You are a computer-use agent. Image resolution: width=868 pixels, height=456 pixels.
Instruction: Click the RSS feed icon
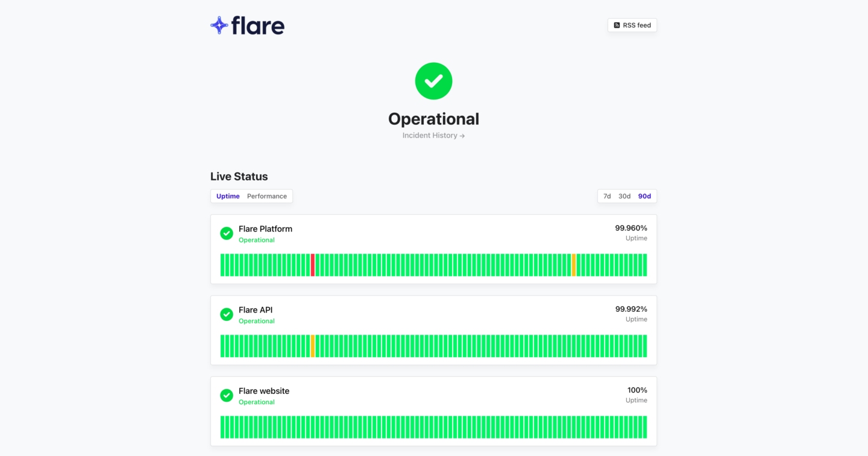617,25
